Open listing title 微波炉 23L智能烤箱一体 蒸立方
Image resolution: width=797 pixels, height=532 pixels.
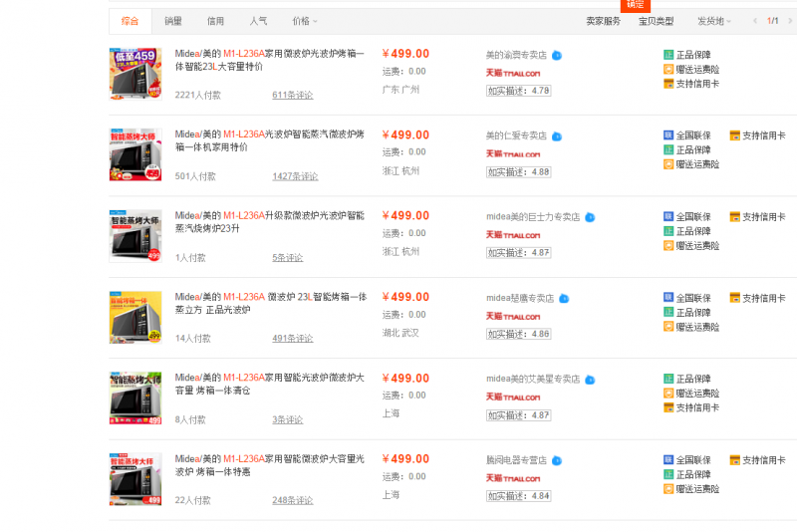270,303
